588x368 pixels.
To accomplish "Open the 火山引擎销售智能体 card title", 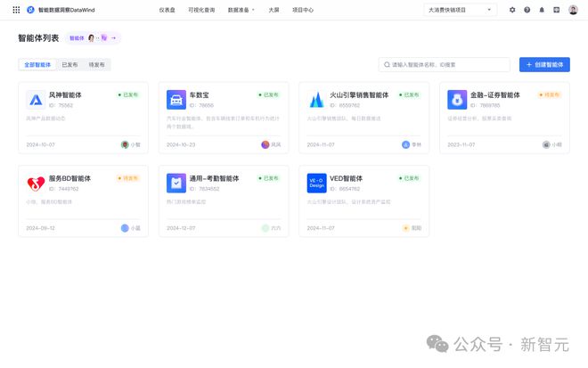I will (359, 95).
